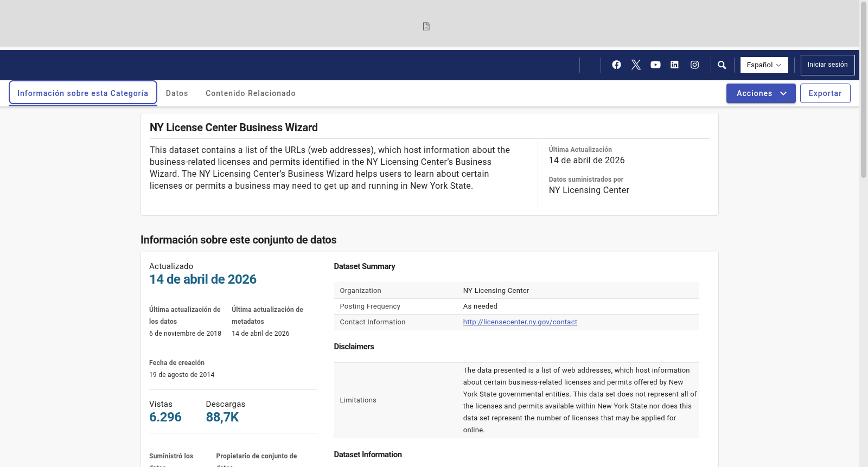Click the broken image icon at top
The image size is (868, 467).
(x=426, y=27)
